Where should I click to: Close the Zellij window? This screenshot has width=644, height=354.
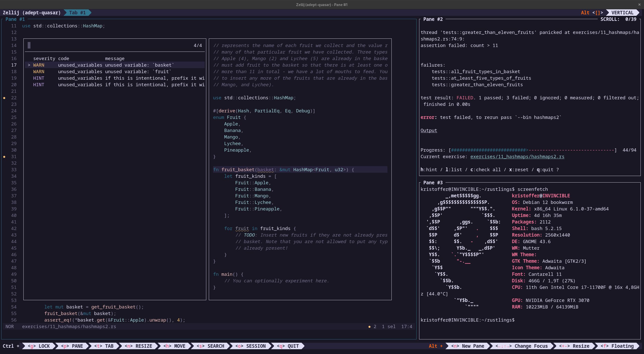tap(639, 5)
